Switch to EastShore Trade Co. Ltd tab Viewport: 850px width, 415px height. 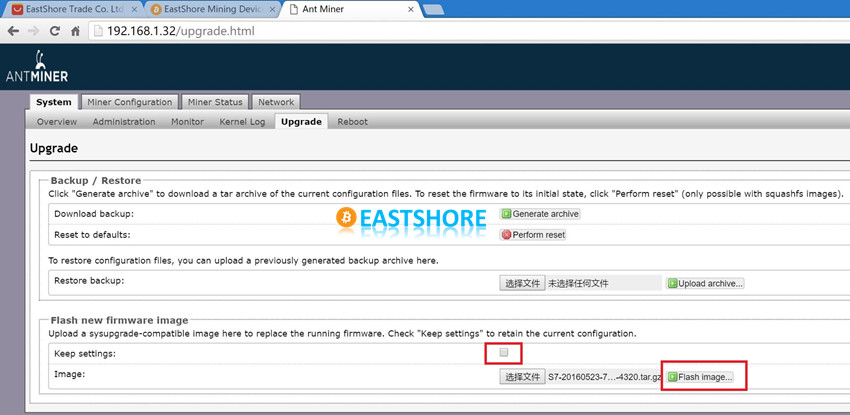[75, 10]
